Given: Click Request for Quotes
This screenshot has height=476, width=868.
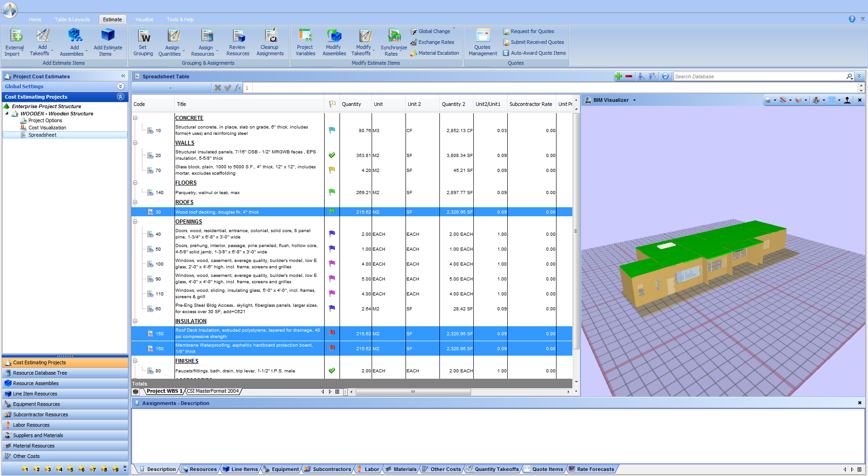Looking at the screenshot, I should 532,31.
